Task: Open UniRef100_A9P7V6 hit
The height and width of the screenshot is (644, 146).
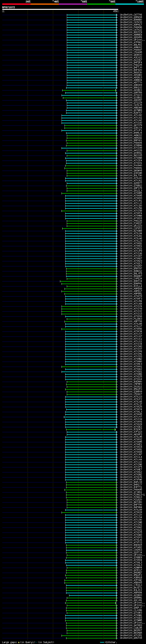Action: pyautogui.click(x=131, y=321)
